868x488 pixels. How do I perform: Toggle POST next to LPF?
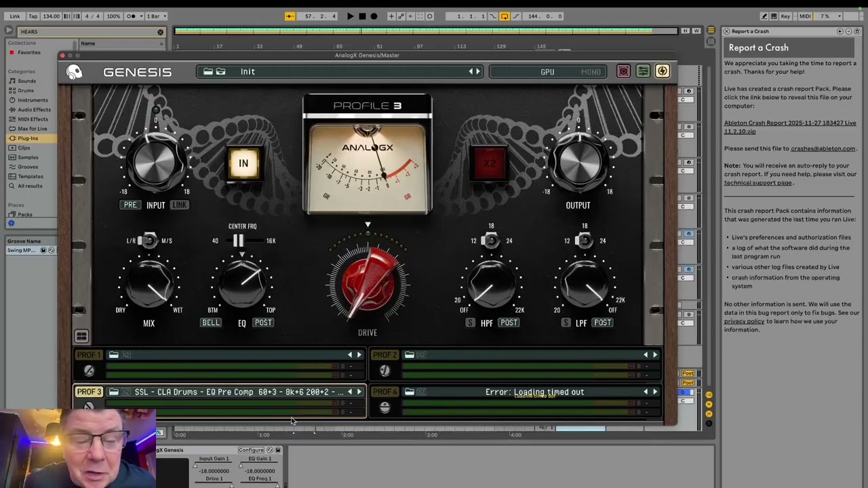point(602,323)
